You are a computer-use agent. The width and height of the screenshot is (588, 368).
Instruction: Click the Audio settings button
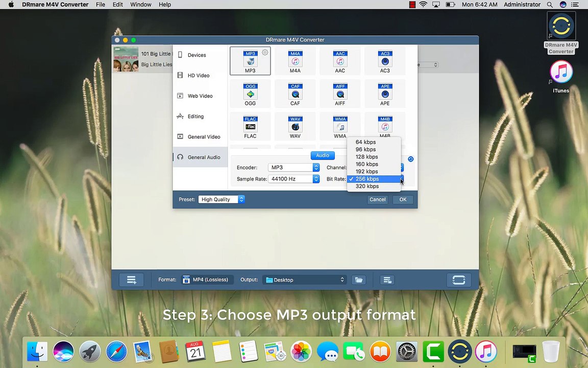pyautogui.click(x=323, y=155)
